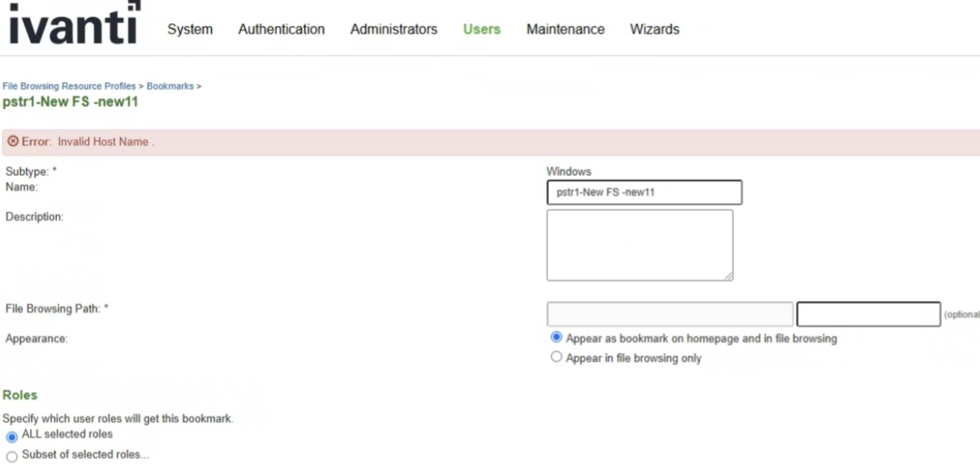This screenshot has width=980, height=471.
Task: Select the ALL selected roles option
Action: 13,436
